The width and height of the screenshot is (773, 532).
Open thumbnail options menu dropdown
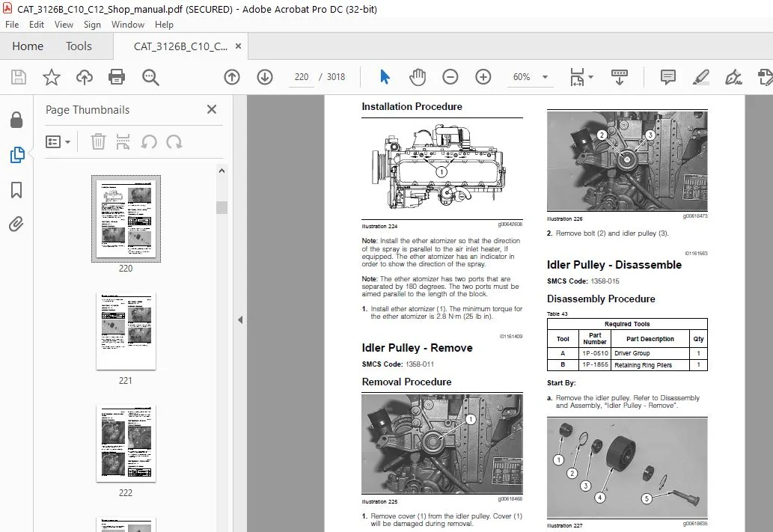pos(58,142)
